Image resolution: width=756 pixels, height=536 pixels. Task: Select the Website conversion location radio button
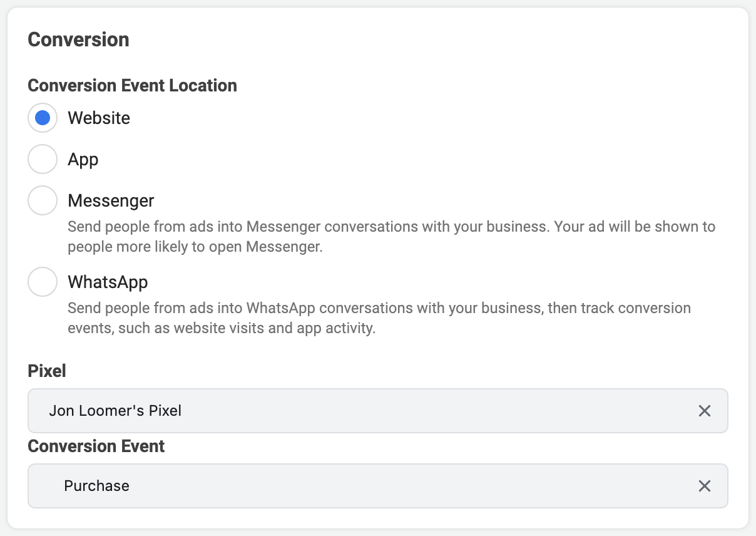tap(43, 118)
